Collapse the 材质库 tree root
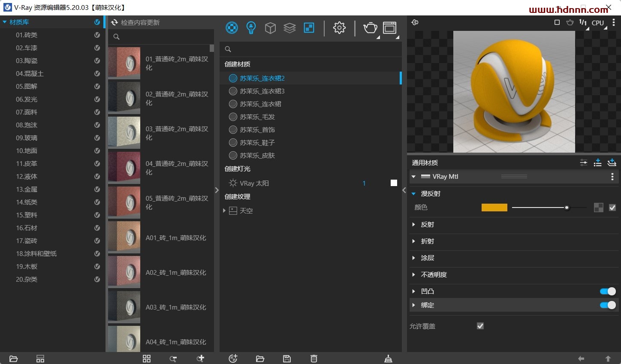Viewport: 621px width, 364px height. point(5,22)
